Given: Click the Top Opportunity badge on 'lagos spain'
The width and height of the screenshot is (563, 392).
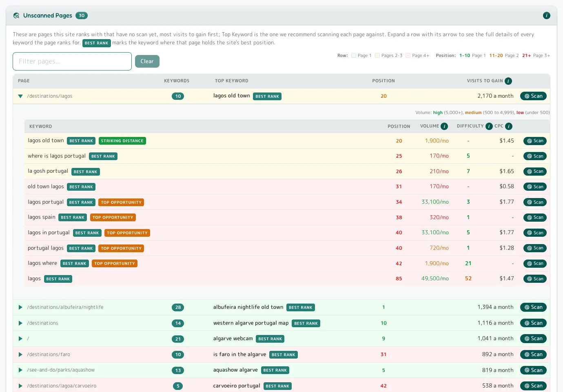Looking at the screenshot, I should pyautogui.click(x=113, y=218).
